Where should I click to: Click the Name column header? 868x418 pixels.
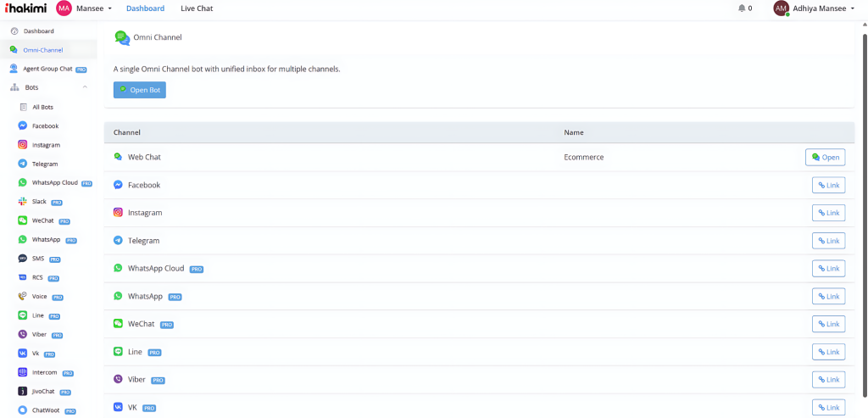[574, 133]
